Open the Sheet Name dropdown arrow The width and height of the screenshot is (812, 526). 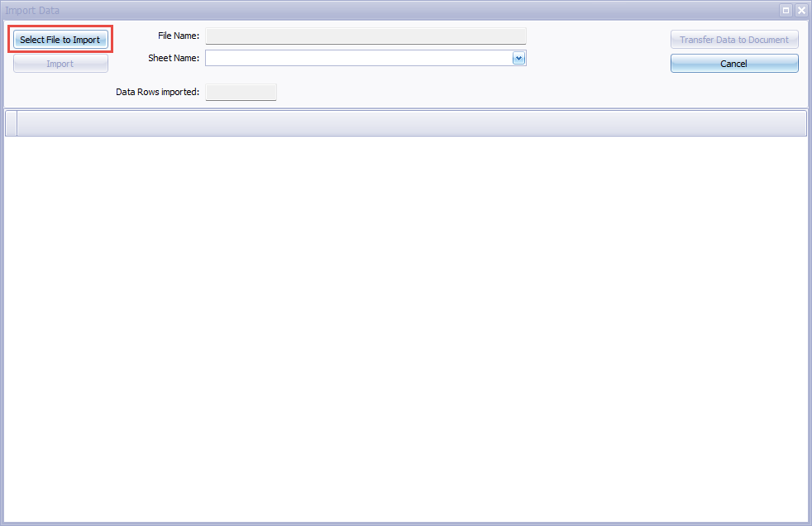(518, 58)
